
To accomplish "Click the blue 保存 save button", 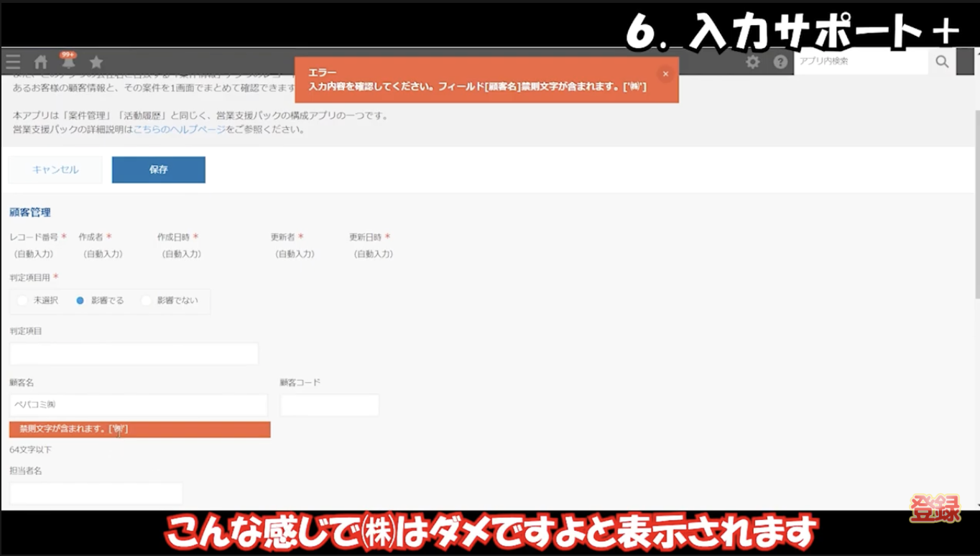I will pos(158,170).
